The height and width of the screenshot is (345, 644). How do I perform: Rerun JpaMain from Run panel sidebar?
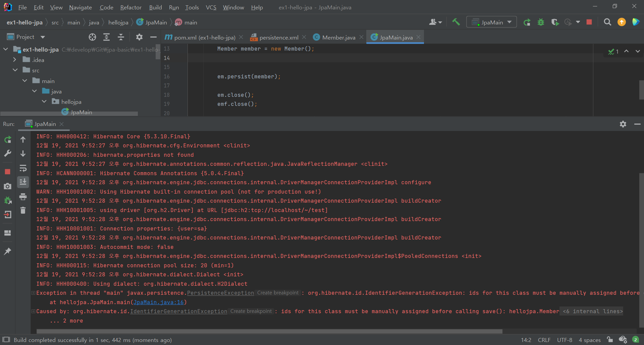tap(7, 139)
